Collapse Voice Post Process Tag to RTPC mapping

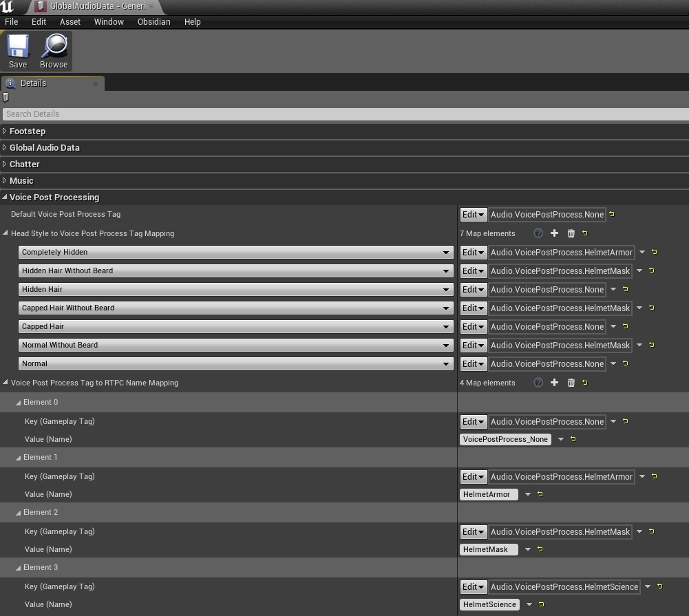click(x=6, y=383)
